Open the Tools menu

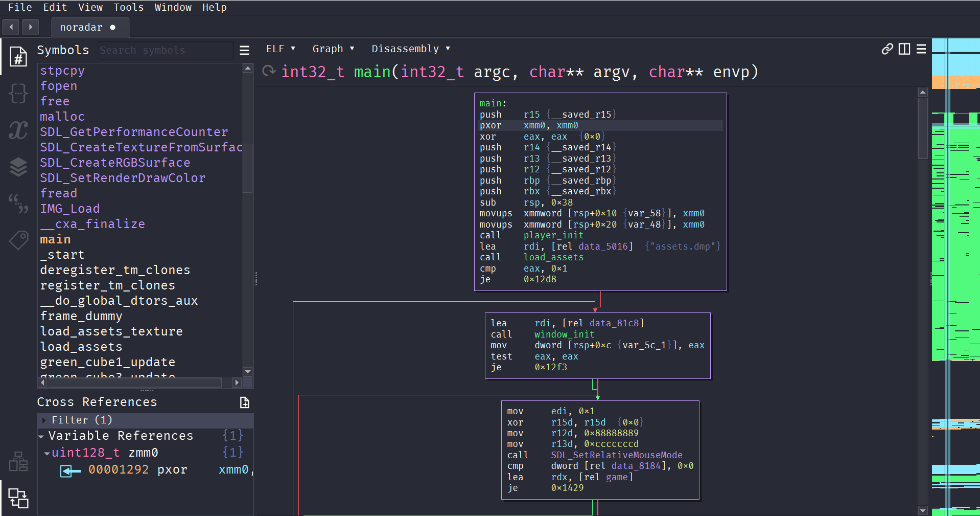click(x=129, y=7)
